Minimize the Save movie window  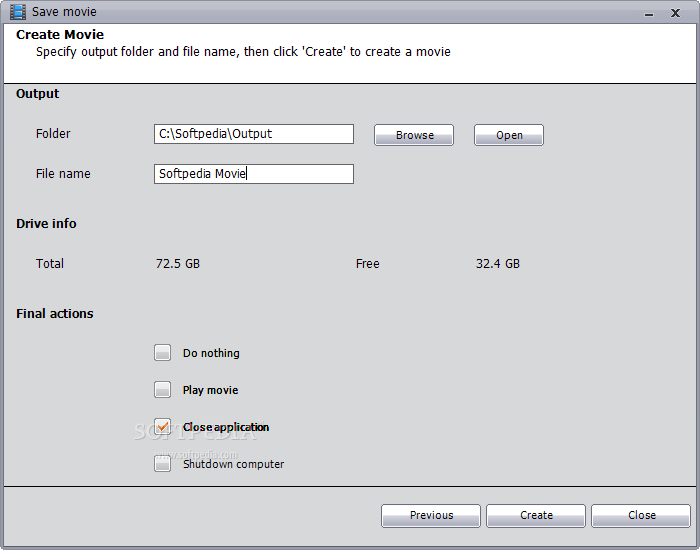point(649,14)
